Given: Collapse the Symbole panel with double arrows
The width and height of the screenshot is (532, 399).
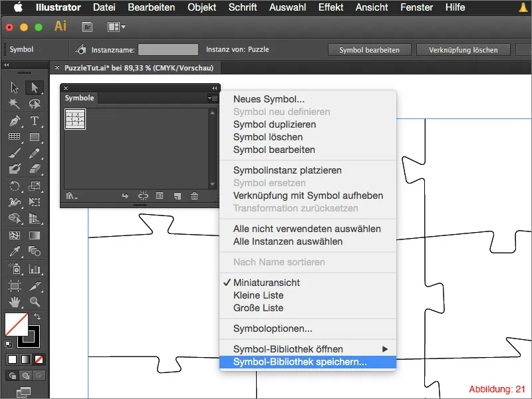Looking at the screenshot, I should (x=214, y=88).
